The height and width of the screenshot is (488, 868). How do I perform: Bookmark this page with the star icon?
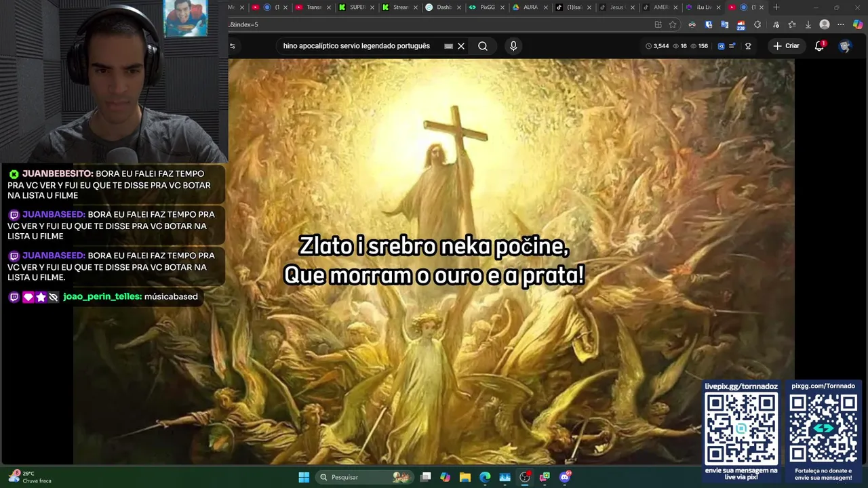(673, 24)
